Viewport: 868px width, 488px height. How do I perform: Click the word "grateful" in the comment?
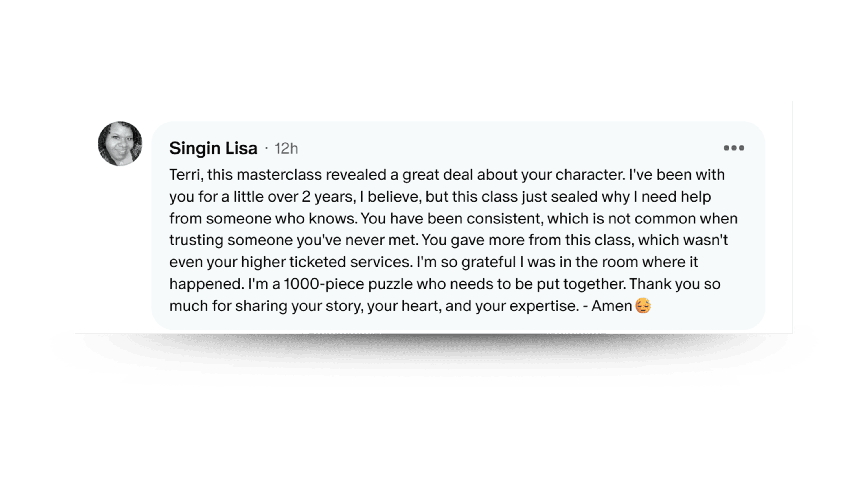point(489,262)
